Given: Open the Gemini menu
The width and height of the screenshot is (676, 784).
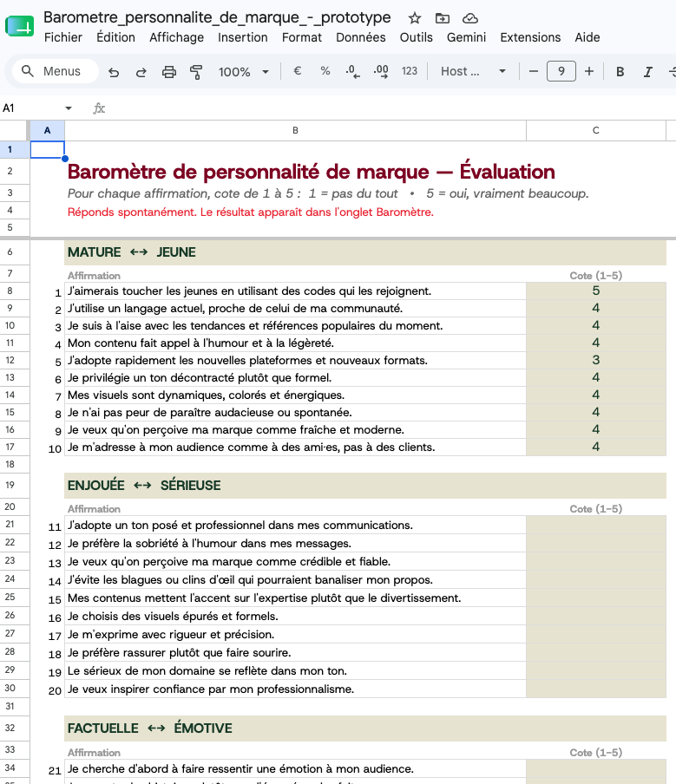Looking at the screenshot, I should [x=466, y=37].
